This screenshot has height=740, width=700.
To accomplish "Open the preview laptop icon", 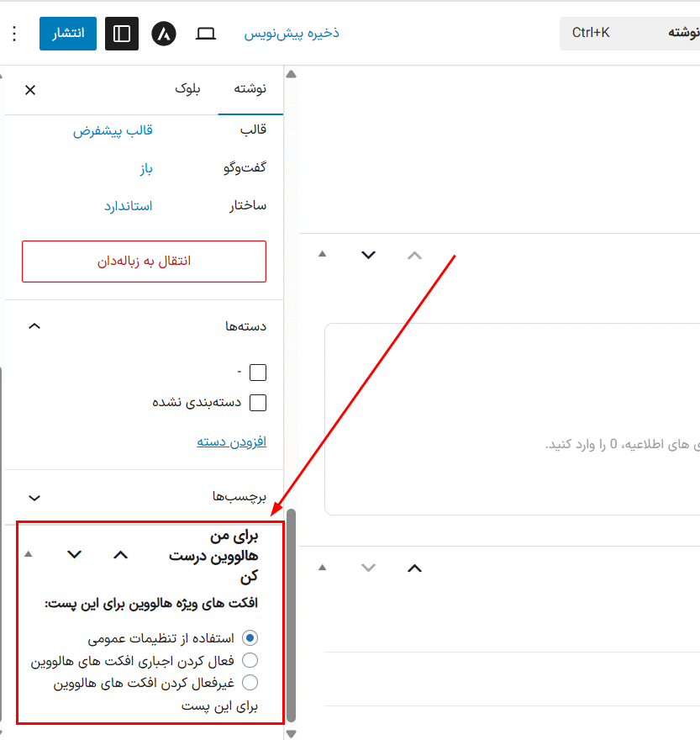I will [205, 33].
